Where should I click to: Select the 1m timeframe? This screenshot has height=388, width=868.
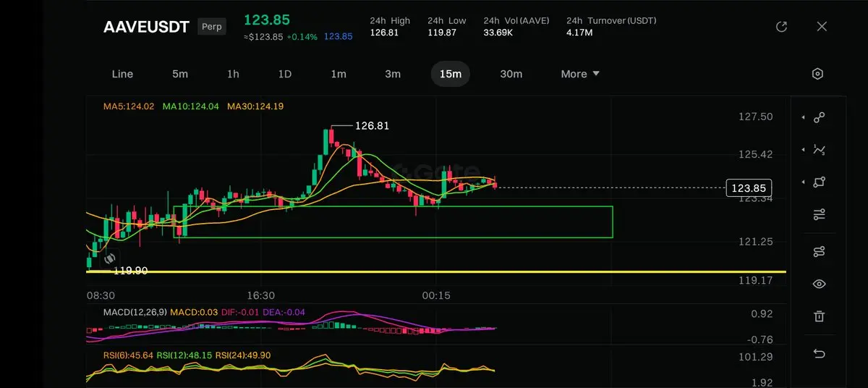tap(339, 74)
